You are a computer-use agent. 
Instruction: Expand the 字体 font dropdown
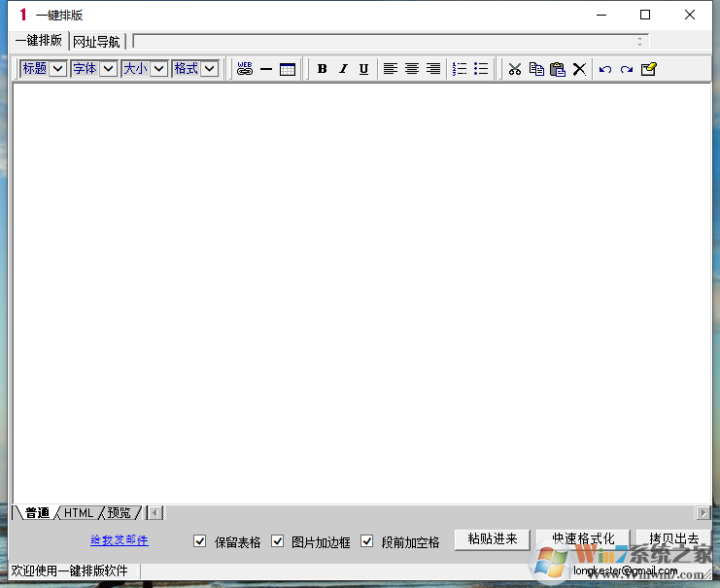108,69
